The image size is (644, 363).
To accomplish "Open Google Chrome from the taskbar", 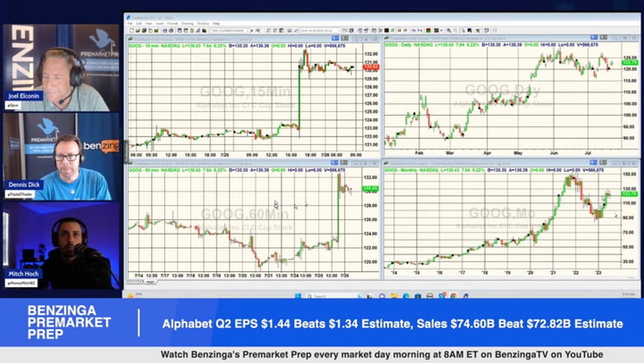I will [x=453, y=296].
